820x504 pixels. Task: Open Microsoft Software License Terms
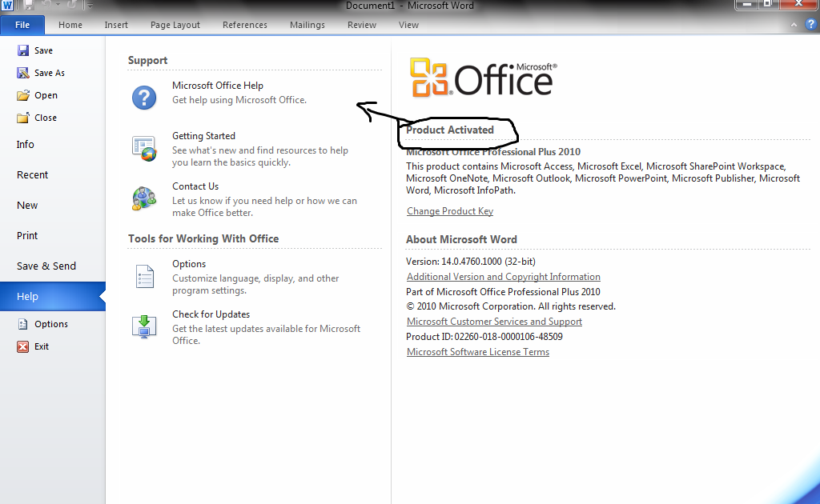[477, 351]
